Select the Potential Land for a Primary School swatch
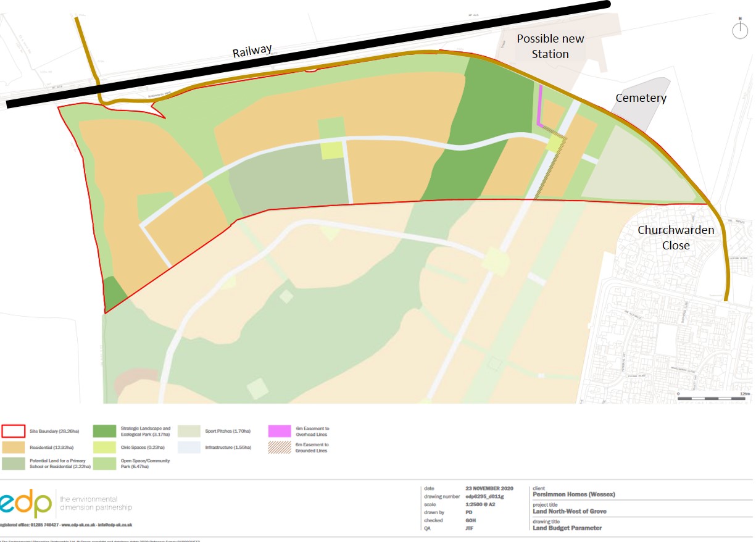This screenshot has height=542, width=756. (12, 463)
